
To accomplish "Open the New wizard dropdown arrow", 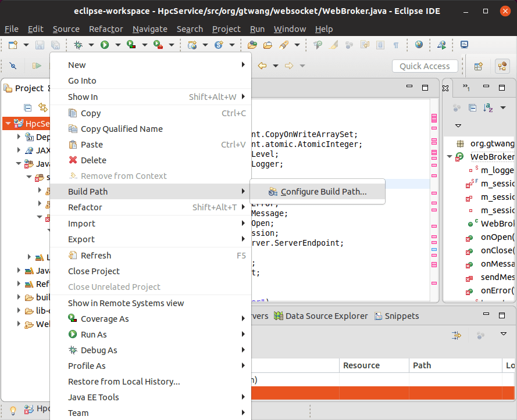I will (26, 45).
